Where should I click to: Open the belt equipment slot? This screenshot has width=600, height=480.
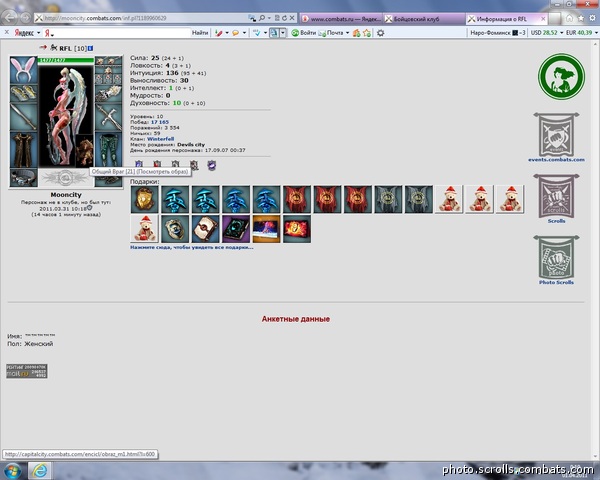pos(23,178)
